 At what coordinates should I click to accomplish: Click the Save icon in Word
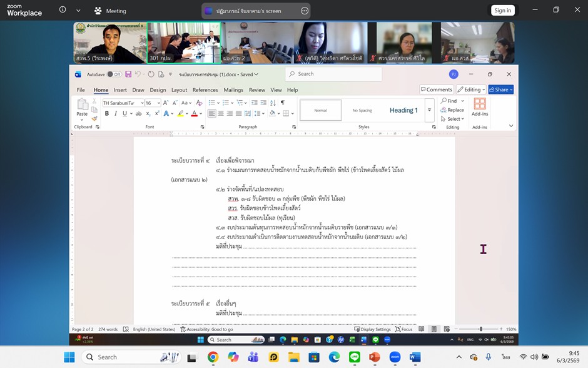[128, 74]
